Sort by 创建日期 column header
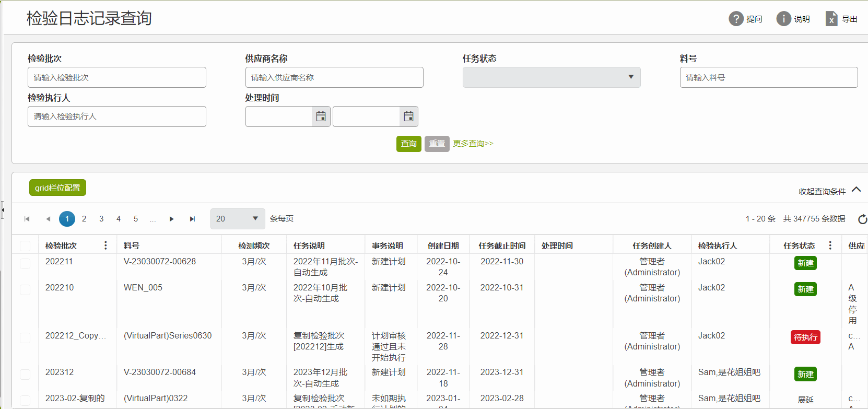868x409 pixels. coord(443,246)
